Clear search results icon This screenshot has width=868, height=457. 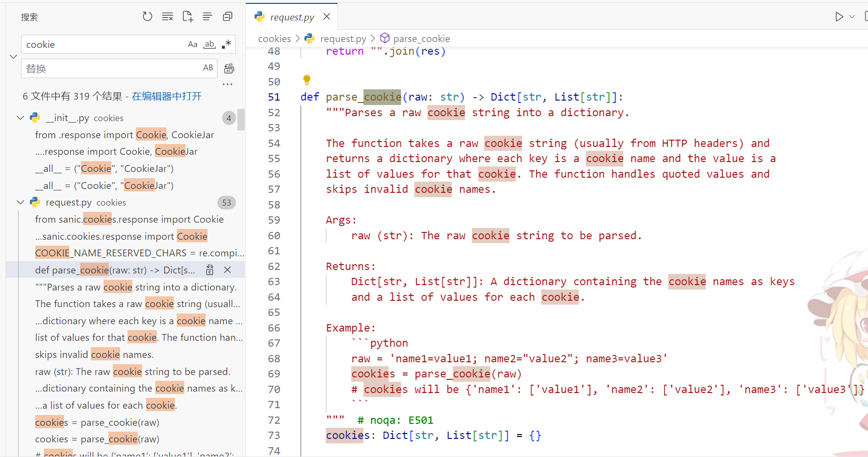168,17
